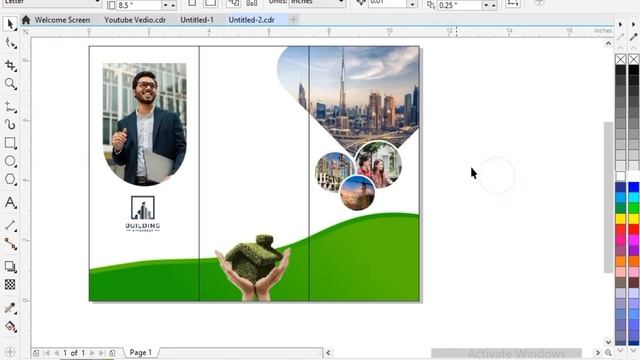Pick the red swatch in left palette
This screenshot has height=360, width=640.
click(620, 229)
